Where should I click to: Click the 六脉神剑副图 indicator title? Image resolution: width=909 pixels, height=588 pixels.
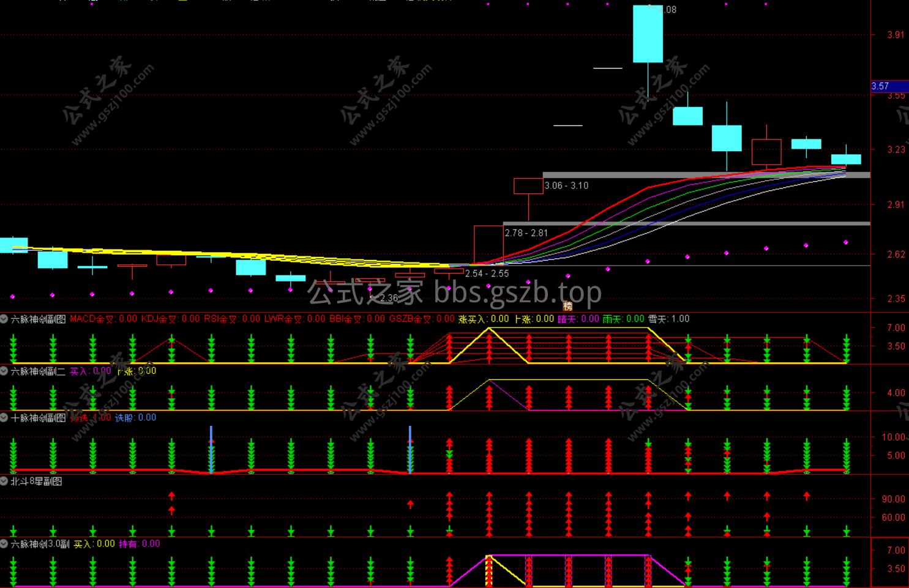coord(38,319)
